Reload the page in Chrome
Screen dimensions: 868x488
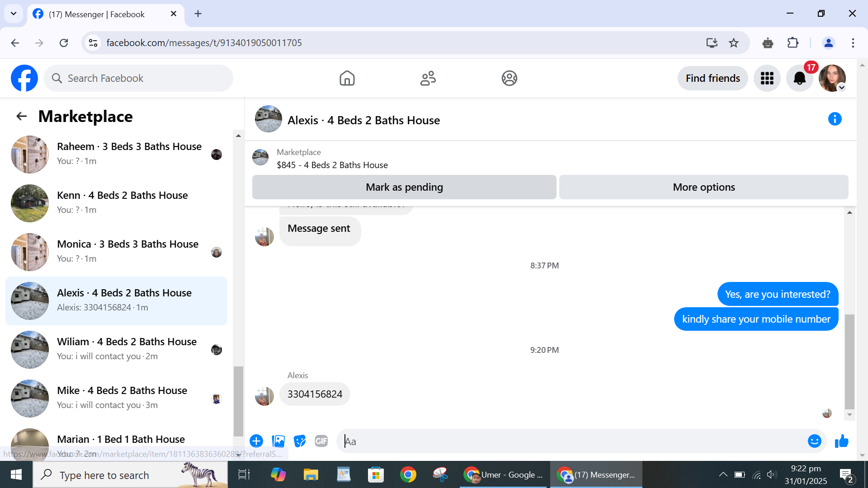64,43
